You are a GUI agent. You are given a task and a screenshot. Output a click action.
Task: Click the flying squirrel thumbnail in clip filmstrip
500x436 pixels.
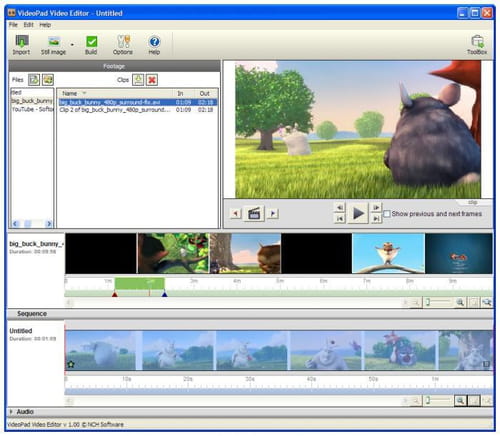[x=388, y=253]
